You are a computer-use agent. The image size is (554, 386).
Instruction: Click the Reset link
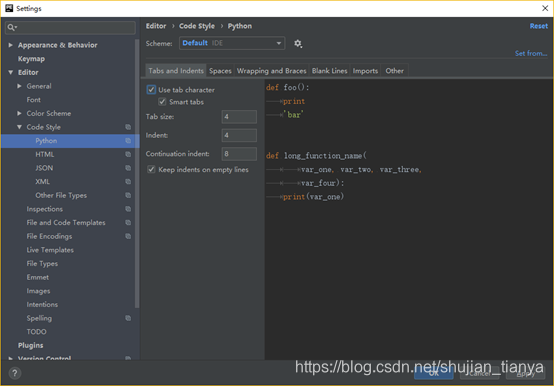[x=538, y=26]
